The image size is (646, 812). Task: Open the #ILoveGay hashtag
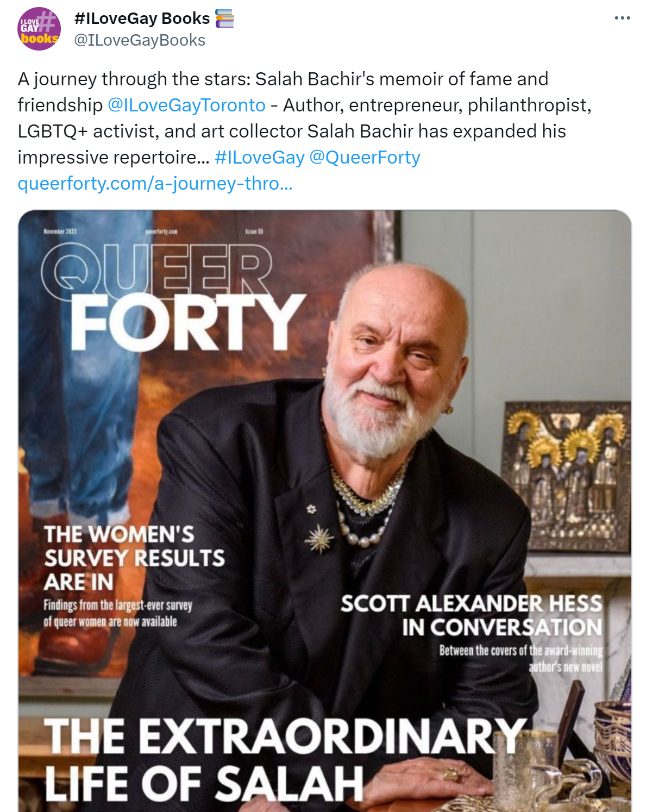pos(260,157)
